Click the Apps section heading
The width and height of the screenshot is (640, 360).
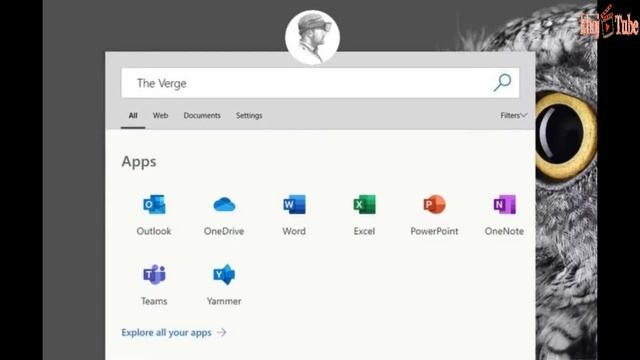(139, 162)
